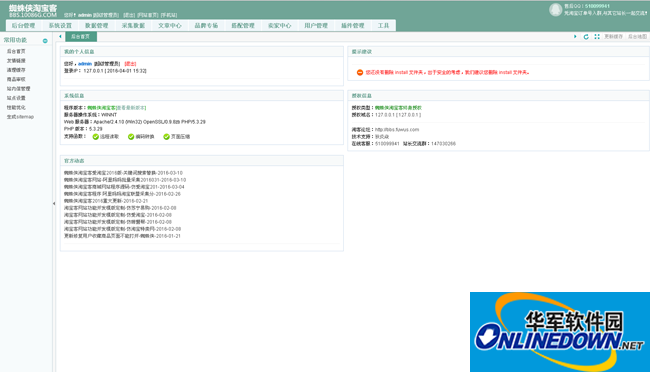Open [网站首页] from the header bar
This screenshot has height=372, width=650.
point(148,15)
